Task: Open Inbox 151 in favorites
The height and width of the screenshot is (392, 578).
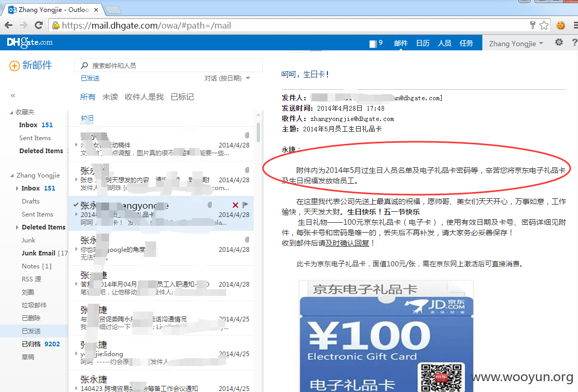Action: tap(36, 125)
